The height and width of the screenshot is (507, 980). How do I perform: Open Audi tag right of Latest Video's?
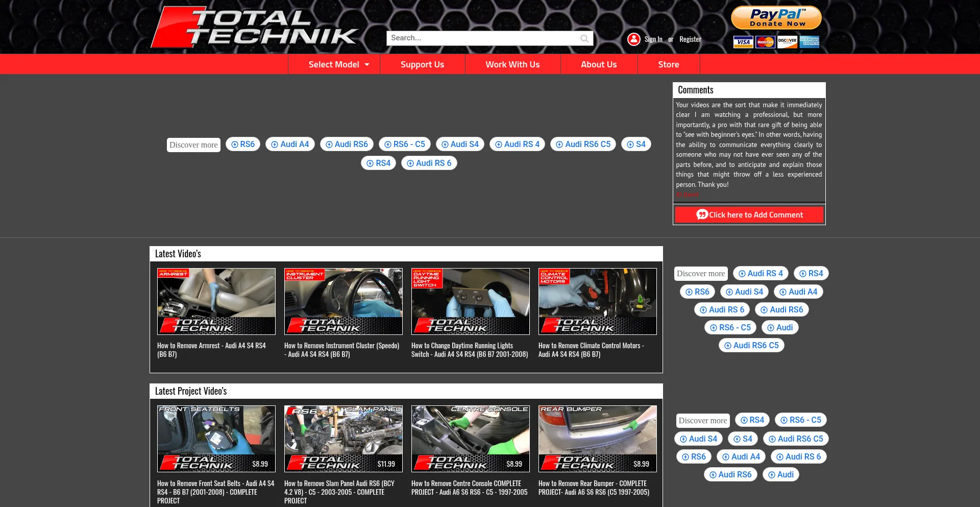click(780, 328)
